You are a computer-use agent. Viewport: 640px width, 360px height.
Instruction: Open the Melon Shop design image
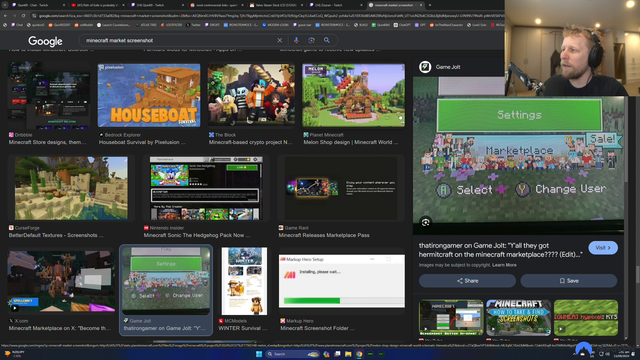[x=353, y=95]
